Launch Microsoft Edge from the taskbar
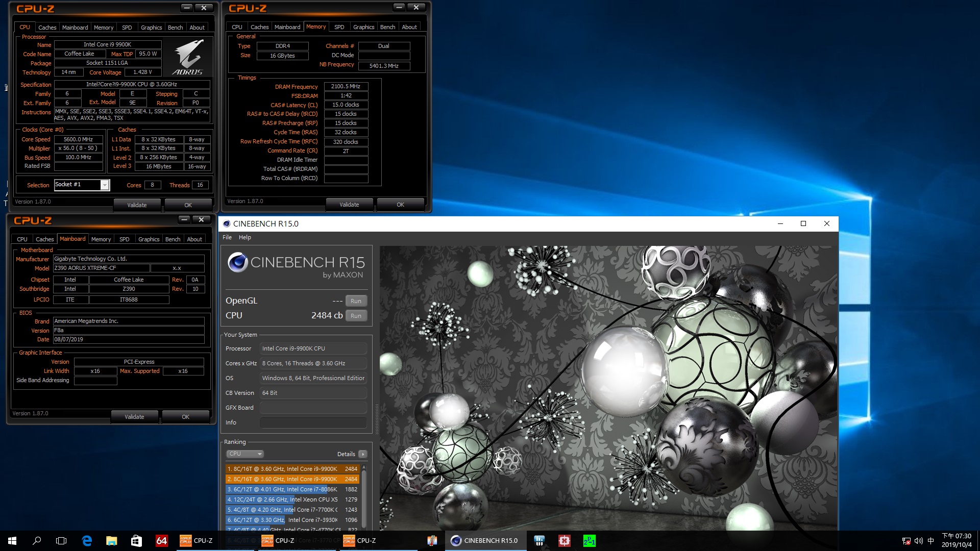Viewport: 980px width, 551px height. (87, 541)
